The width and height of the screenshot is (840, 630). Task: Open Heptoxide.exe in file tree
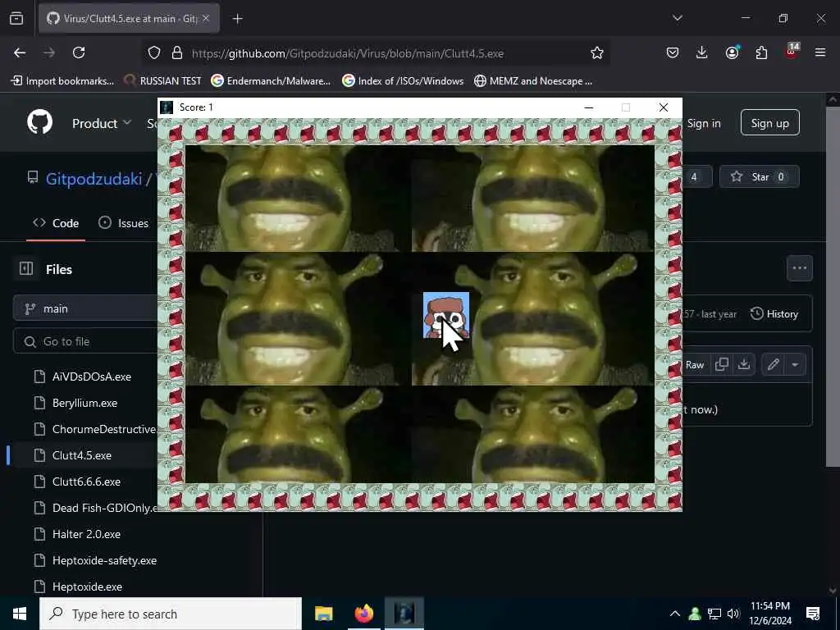(x=87, y=587)
